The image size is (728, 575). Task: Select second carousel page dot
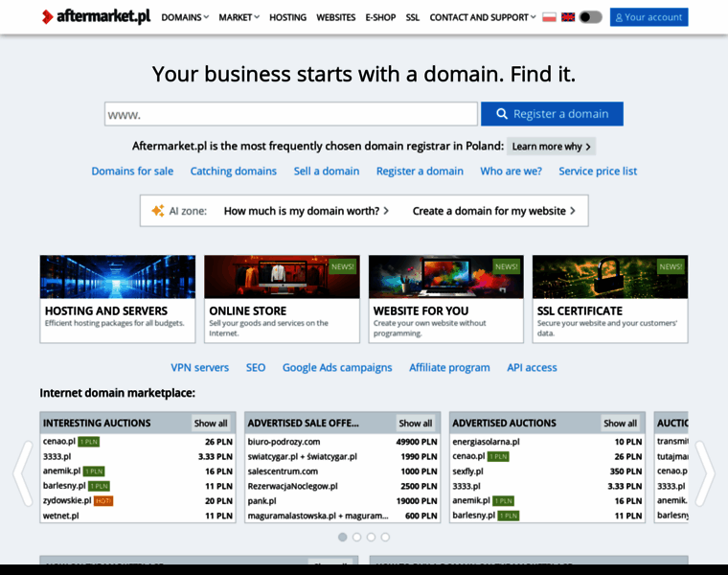point(356,537)
